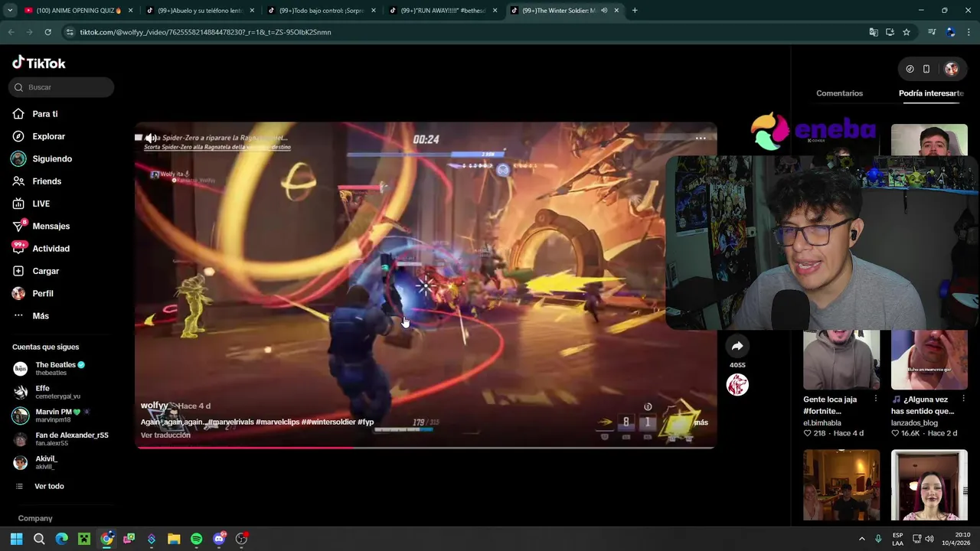Open the profile avatar menu at top right
Viewport: 980px width, 551px height.
click(x=952, y=69)
